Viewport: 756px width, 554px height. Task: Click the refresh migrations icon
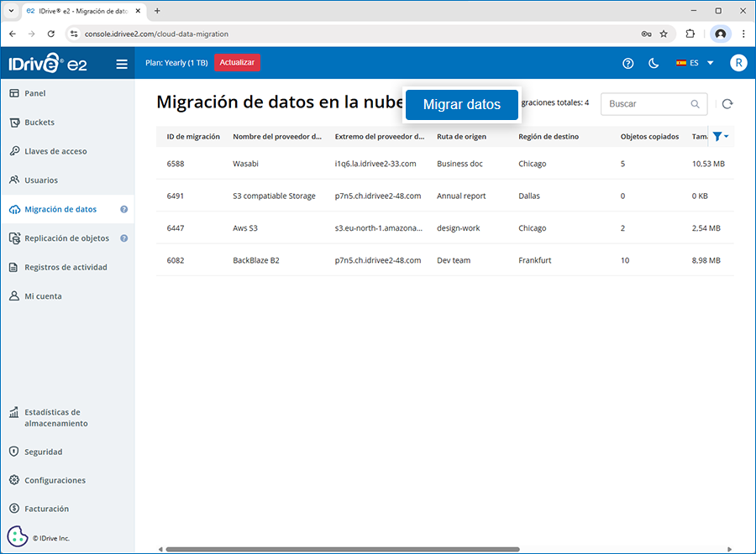click(727, 104)
